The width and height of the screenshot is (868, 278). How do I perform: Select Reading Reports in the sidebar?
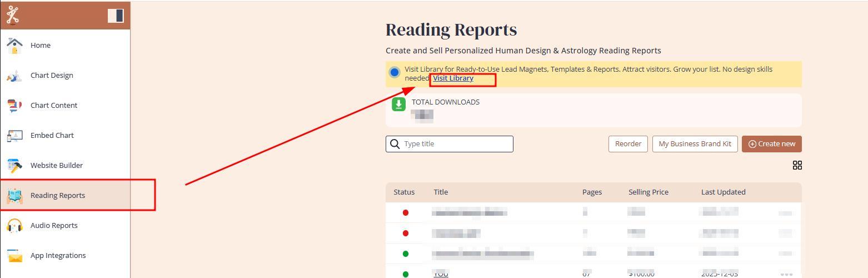57,195
